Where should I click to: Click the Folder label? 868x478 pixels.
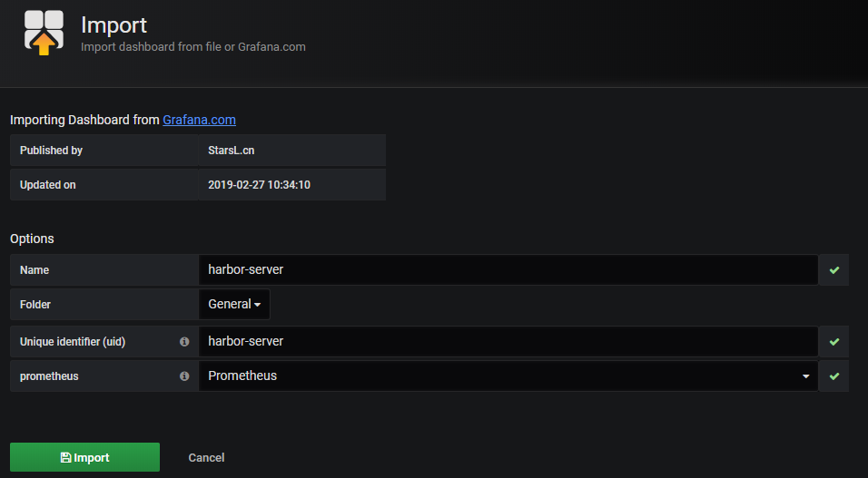(35, 304)
